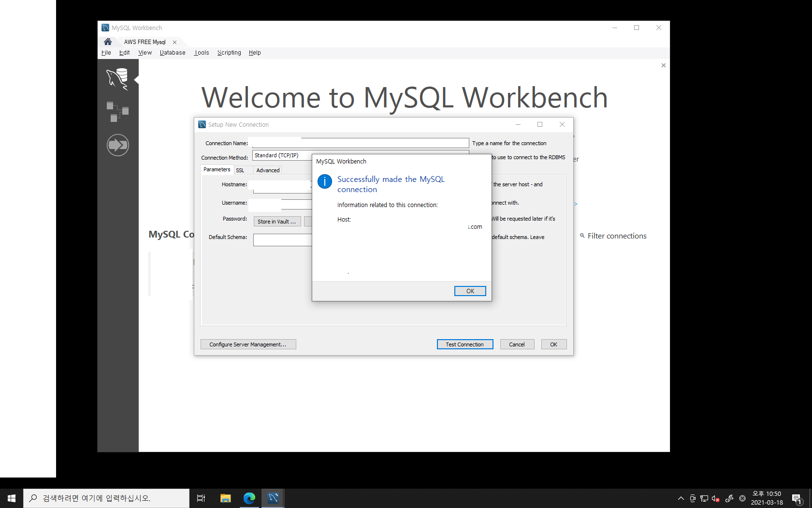This screenshot has height=508, width=812.
Task: Maximize the Setup New Connection dialog
Action: pos(540,124)
